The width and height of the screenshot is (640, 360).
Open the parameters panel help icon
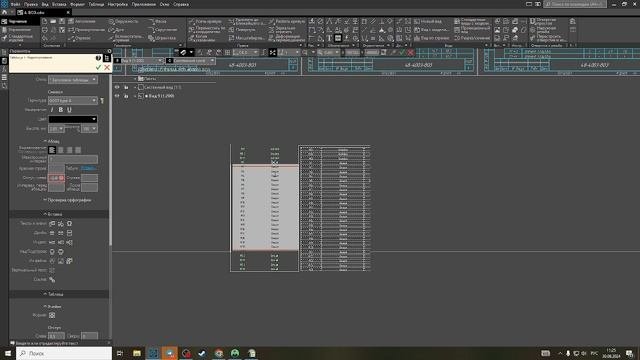(98, 58)
